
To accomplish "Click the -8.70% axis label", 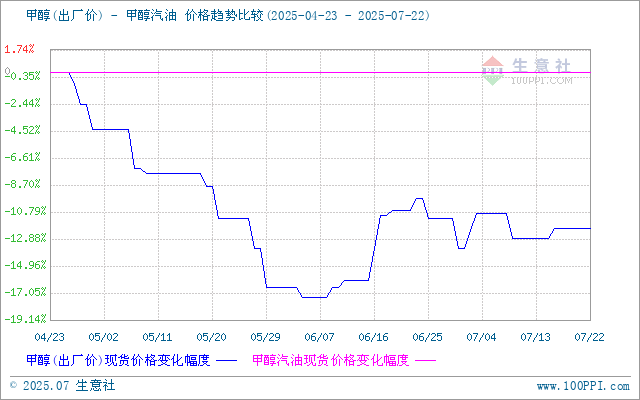I will [23, 184].
